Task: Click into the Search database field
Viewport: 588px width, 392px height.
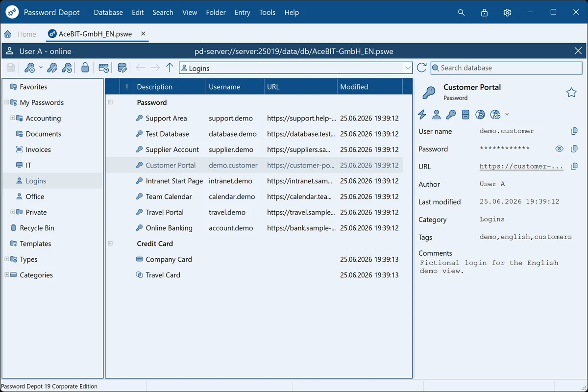Action: tap(506, 68)
